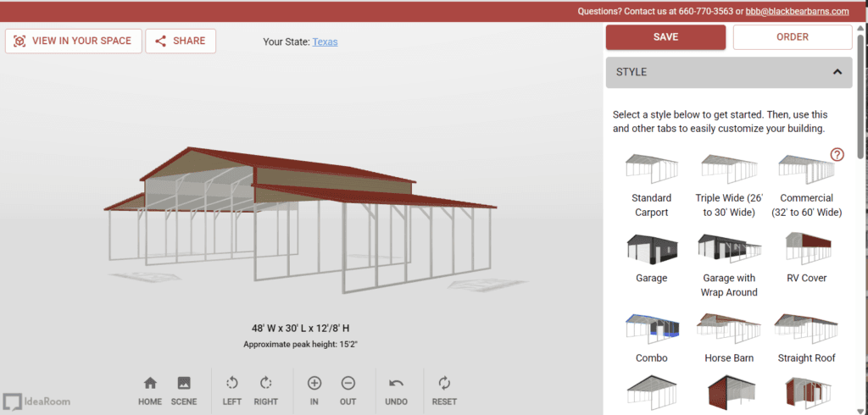This screenshot has height=415, width=868.
Task: Rotate the building left
Action: 232,384
